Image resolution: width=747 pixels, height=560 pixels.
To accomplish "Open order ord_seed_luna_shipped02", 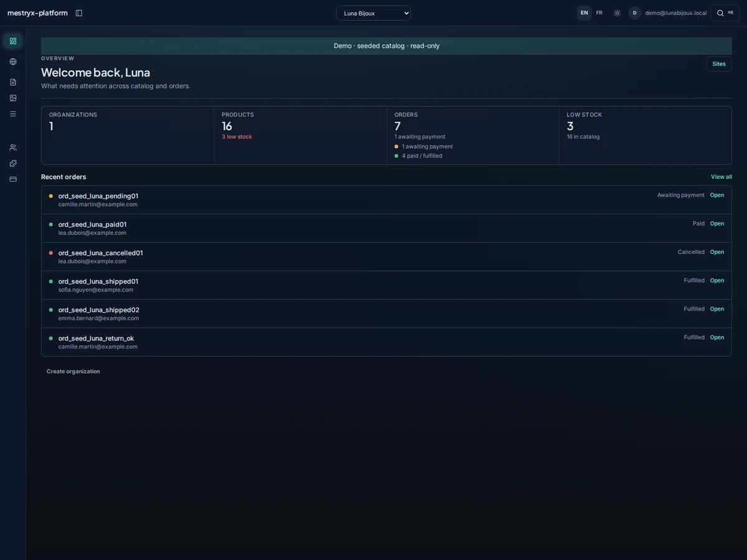I will (717, 309).
